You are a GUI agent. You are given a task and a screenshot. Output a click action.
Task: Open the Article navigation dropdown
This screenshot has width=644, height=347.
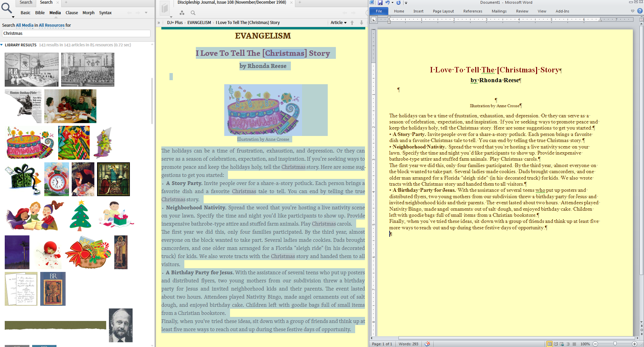tap(339, 23)
